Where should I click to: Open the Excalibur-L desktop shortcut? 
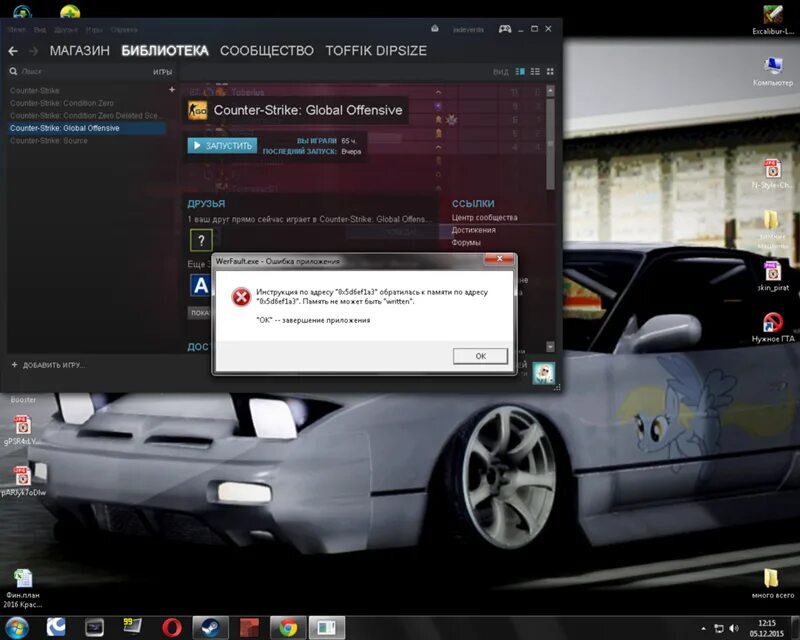pyautogui.click(x=773, y=19)
